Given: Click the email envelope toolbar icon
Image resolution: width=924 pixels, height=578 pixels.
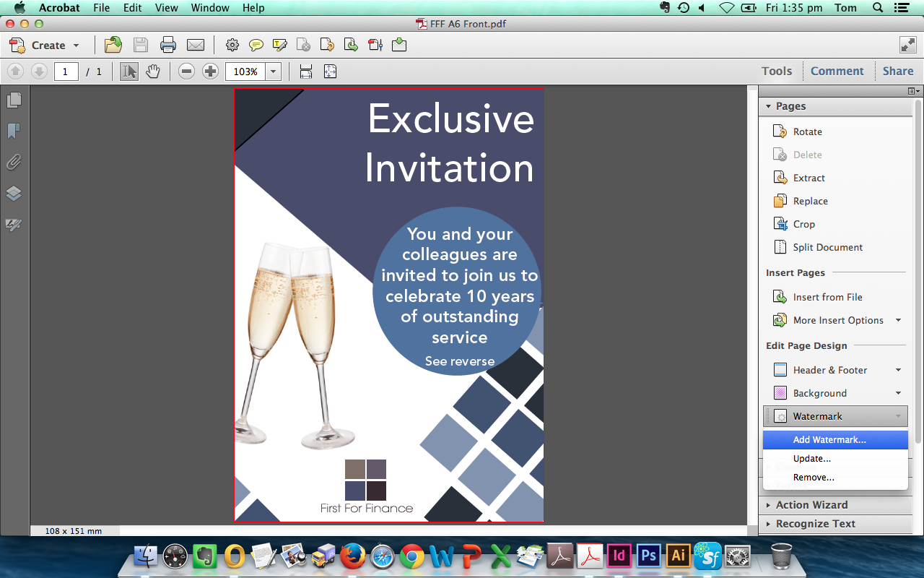Looking at the screenshot, I should tap(196, 45).
